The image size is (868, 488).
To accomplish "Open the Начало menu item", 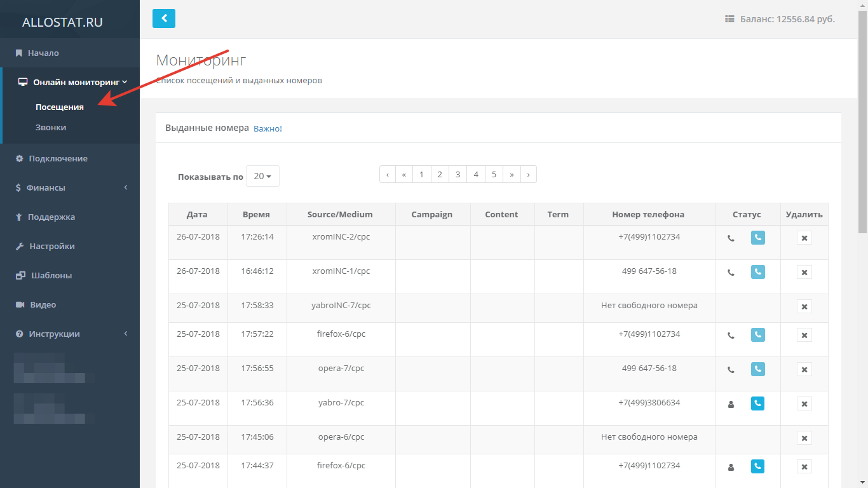I will coord(70,53).
